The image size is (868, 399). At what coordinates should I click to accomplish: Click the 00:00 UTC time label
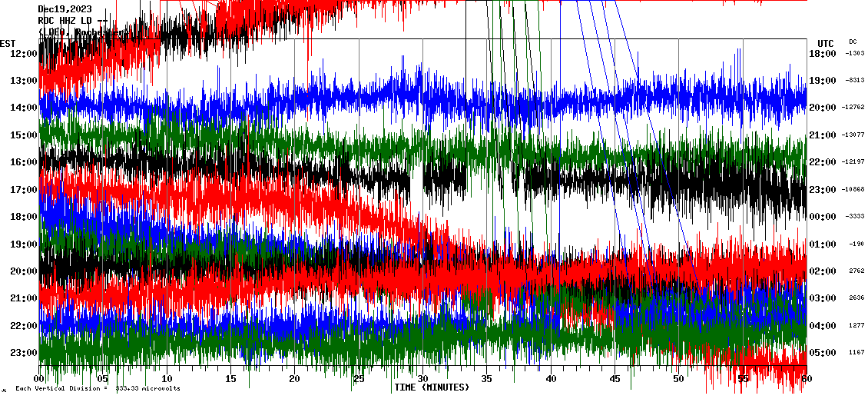(823, 217)
